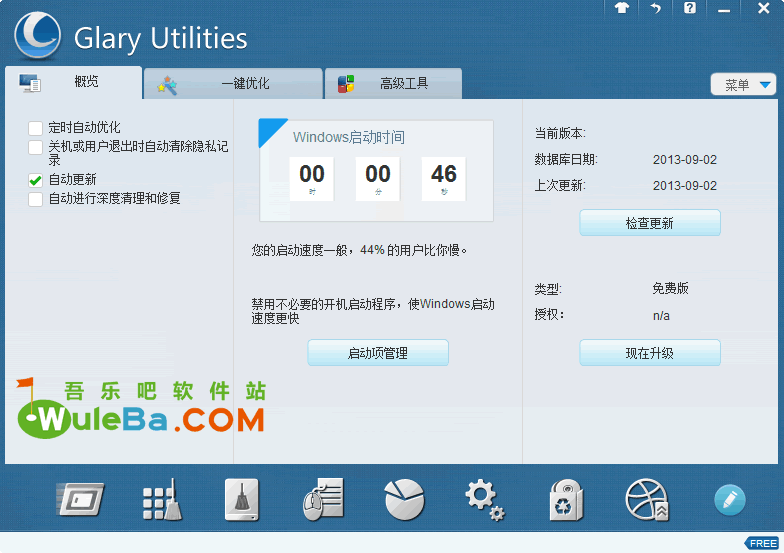
Task: Click the Windows启动时间 panel title
Action: 348,137
